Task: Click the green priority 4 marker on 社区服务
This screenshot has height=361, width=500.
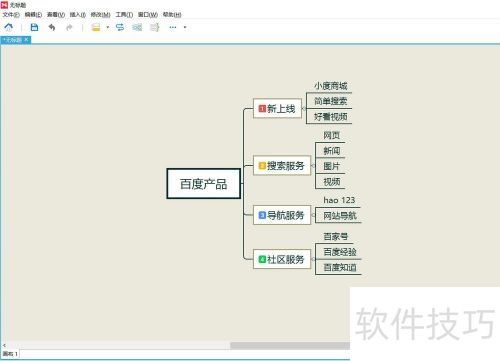Action: (262, 259)
